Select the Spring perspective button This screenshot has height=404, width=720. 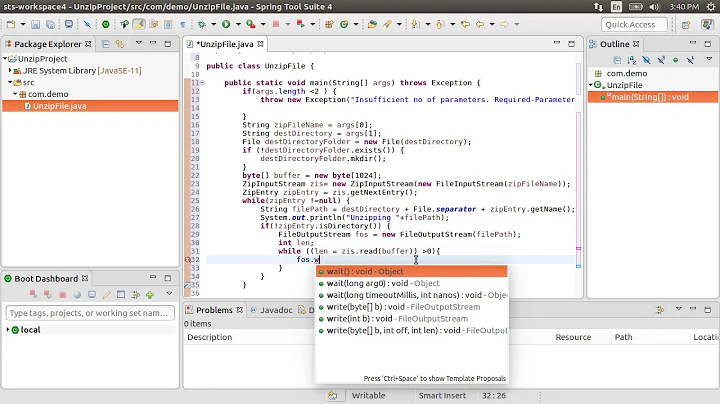pos(707,25)
